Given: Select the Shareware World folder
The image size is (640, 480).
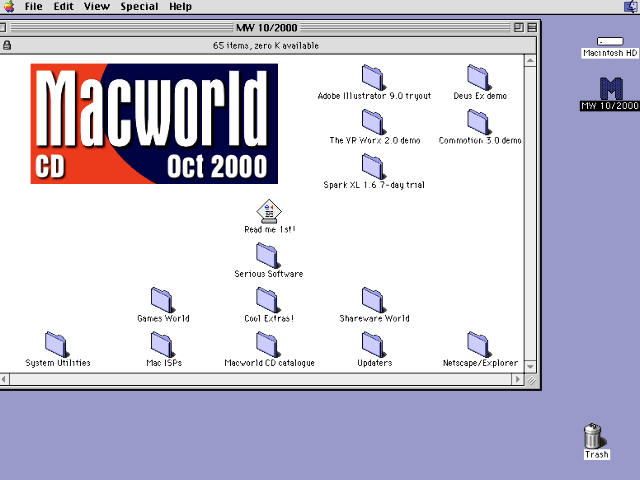Looking at the screenshot, I should click(x=373, y=300).
